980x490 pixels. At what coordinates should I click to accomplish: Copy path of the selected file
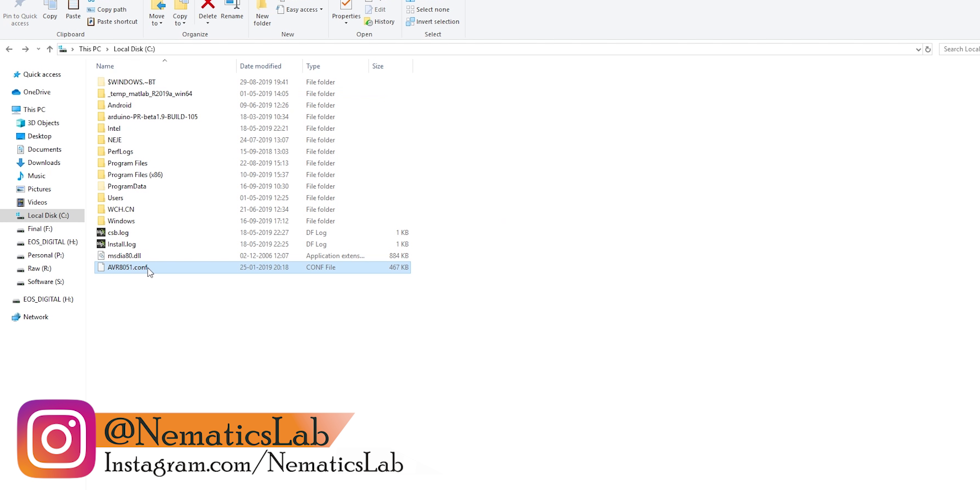[x=107, y=9]
